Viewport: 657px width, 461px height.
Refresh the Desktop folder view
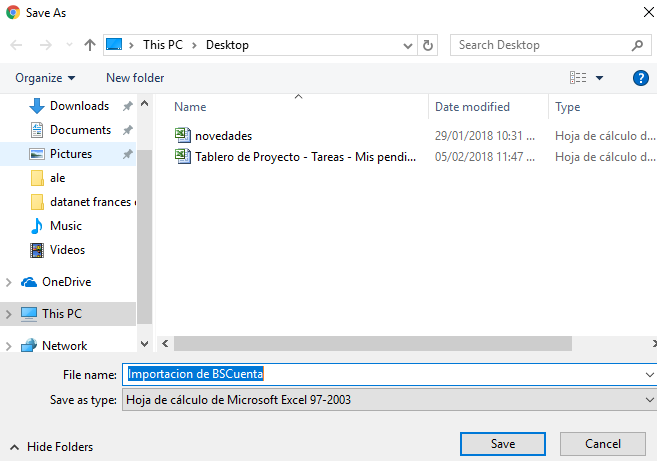click(x=428, y=45)
